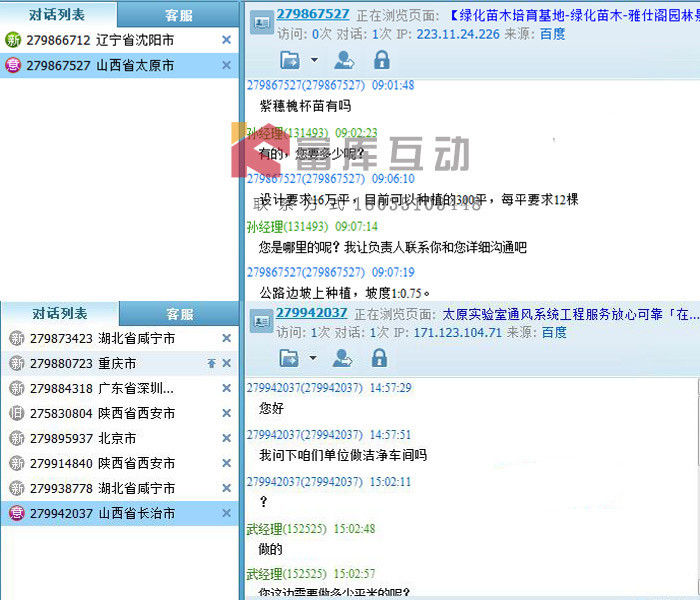
Task: Pin the 279880723 重庆市 conversation to top
Action: point(212,363)
